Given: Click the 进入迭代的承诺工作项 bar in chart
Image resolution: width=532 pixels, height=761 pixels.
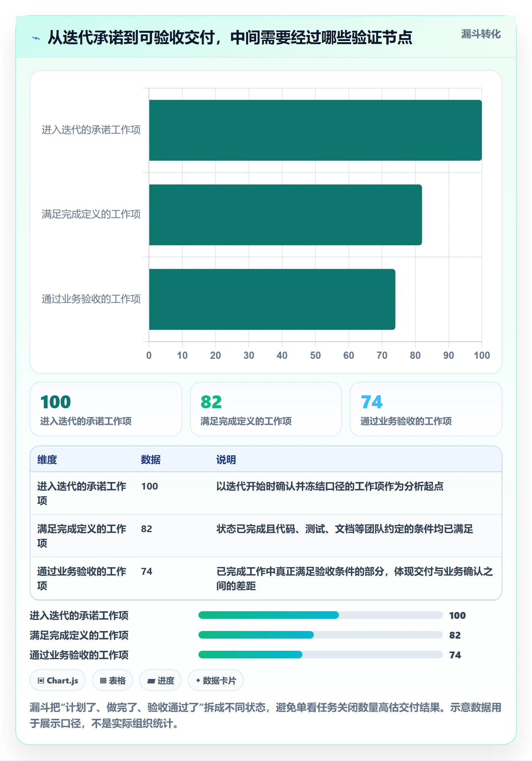Looking at the screenshot, I should tap(315, 130).
